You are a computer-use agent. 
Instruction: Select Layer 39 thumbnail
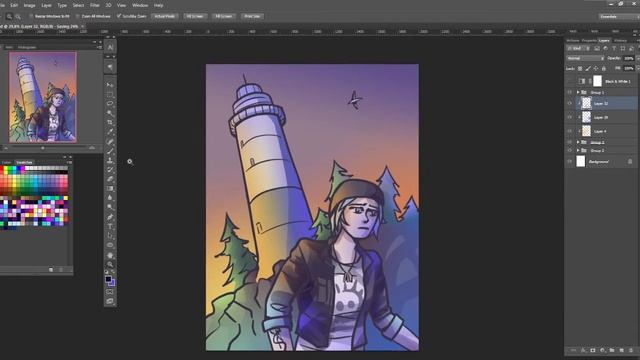(586, 117)
